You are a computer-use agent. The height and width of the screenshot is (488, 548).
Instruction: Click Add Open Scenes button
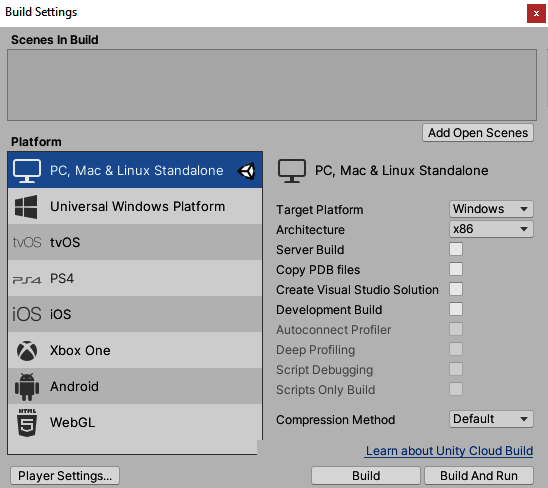point(478,133)
